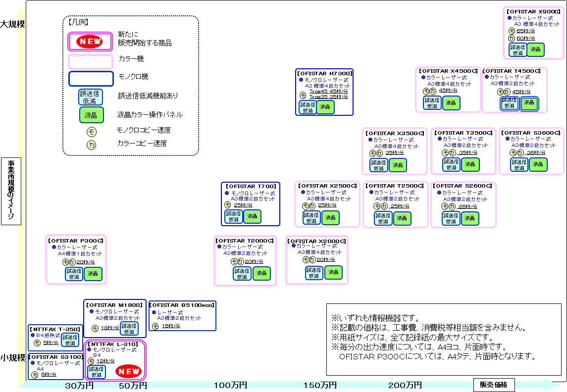
Task: Click the 液晶 badge on OFISTAR X3500C
Action: pyautogui.click(x=398, y=165)
